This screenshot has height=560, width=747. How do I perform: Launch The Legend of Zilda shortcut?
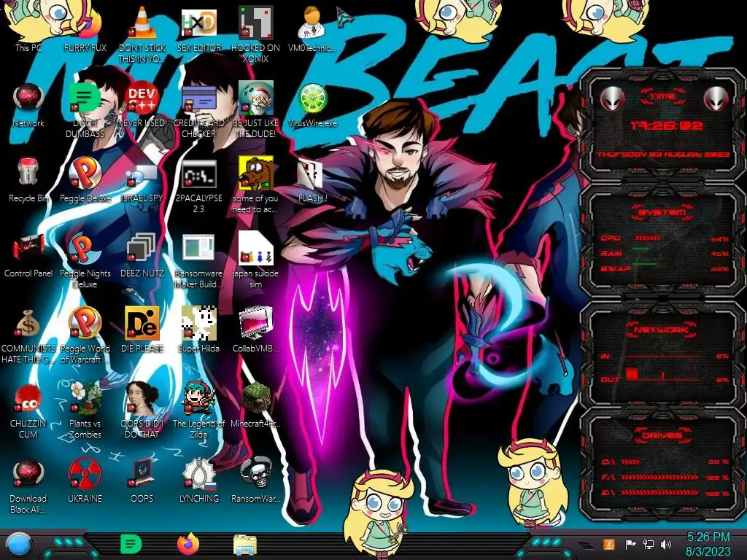[199, 411]
